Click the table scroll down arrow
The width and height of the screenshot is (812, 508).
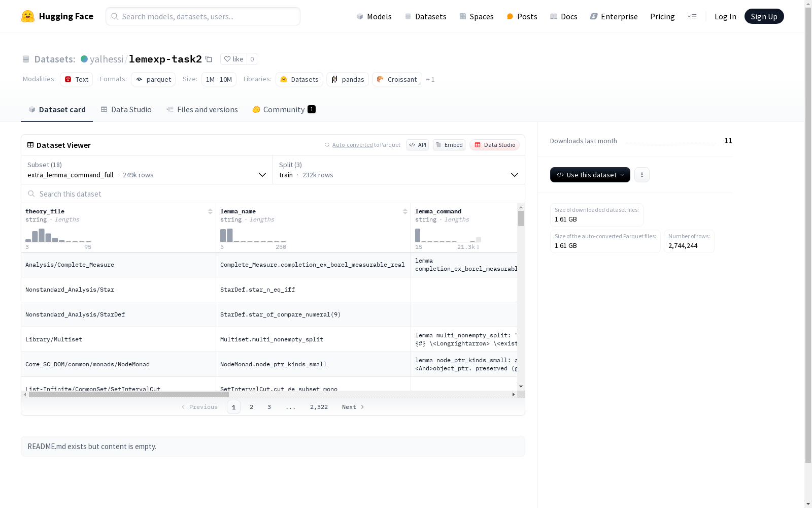coord(521,387)
